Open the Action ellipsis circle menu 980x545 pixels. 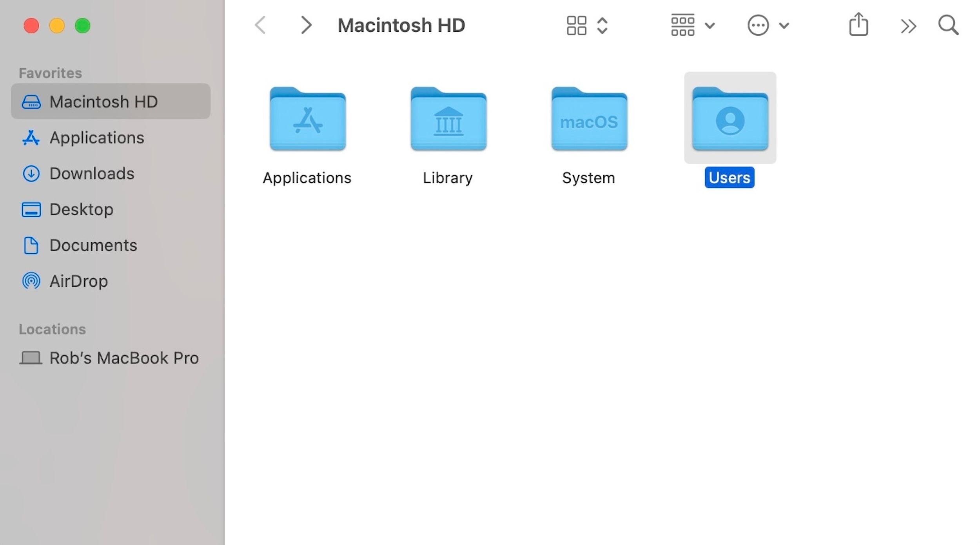coord(758,25)
